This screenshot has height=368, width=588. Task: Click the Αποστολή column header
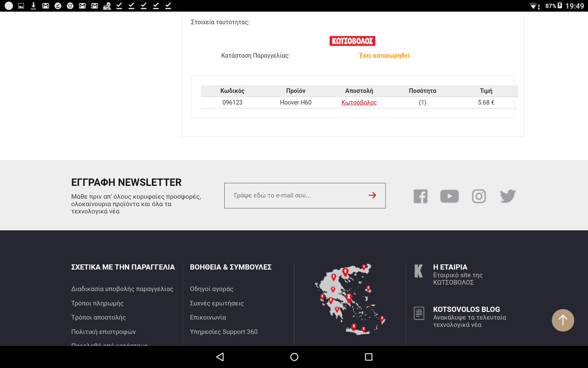point(359,91)
